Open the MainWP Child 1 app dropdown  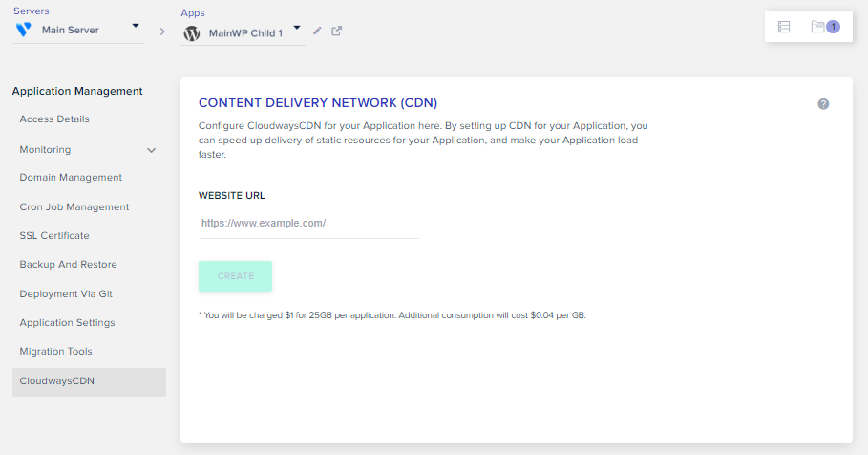tap(297, 28)
